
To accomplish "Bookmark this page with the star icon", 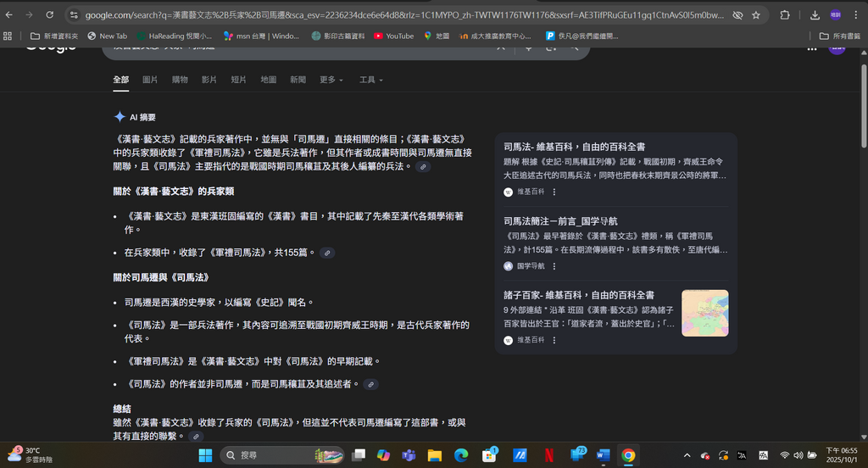I will (x=756, y=14).
